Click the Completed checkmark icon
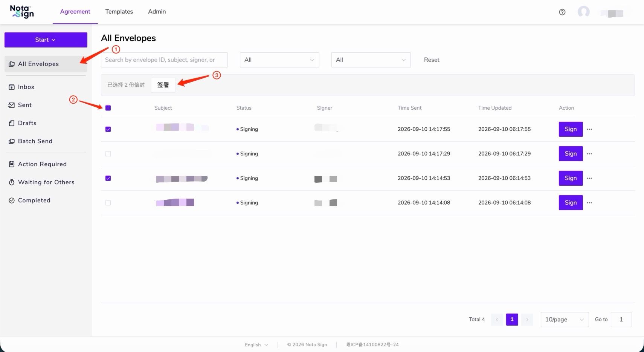This screenshot has height=352, width=644. 12,200
